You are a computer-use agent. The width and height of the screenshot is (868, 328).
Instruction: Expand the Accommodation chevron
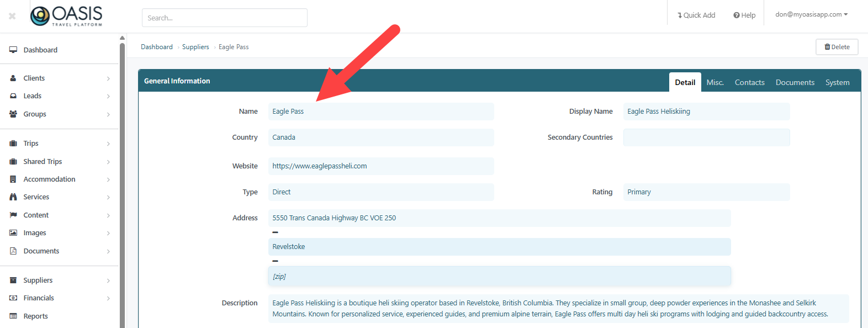(x=108, y=179)
